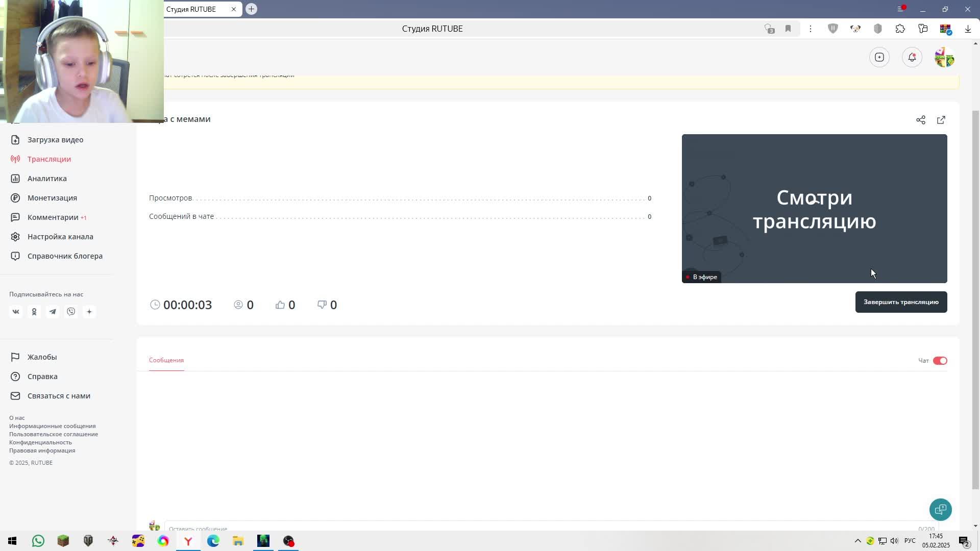Select the Сообщения tab
Screen dimensions: 980x551
(166, 360)
